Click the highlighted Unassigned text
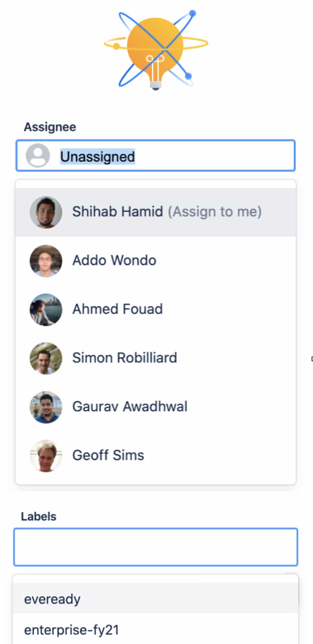The height and width of the screenshot is (644, 313). (x=97, y=157)
